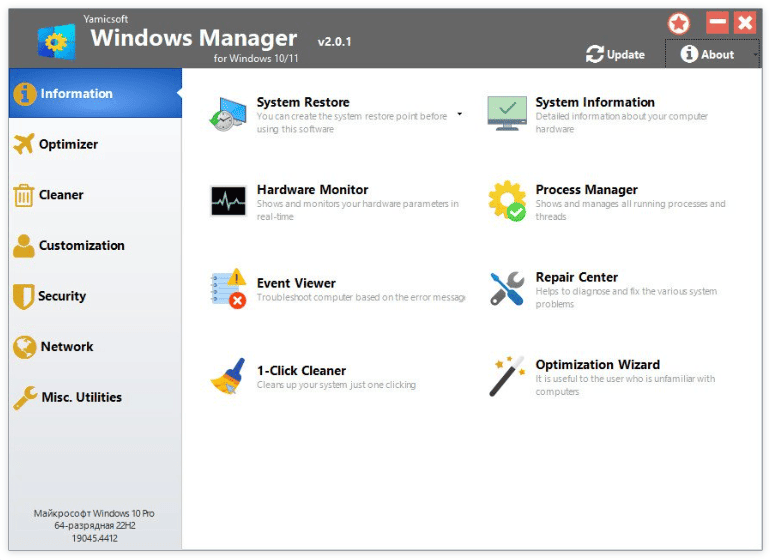This screenshot has height=560, width=770.
Task: Open Event Viewer via warning icon
Action: click(229, 288)
